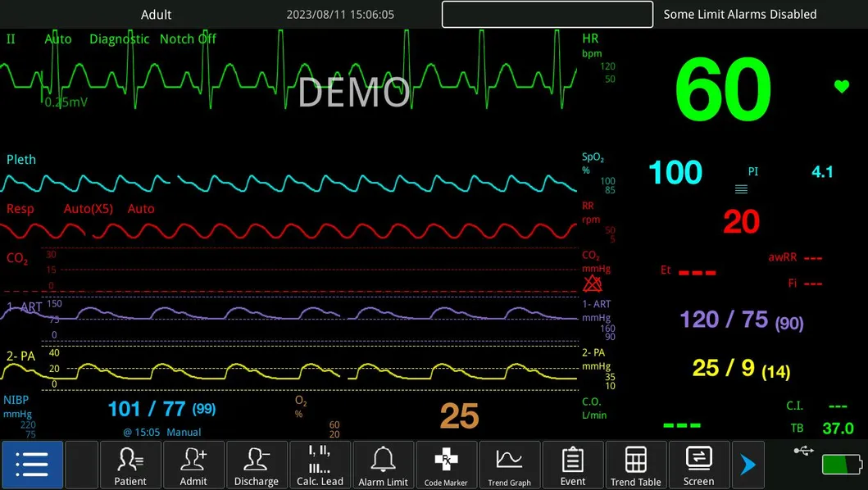Toggle the Auto gain setting for lead II
Screen dimensions: 868x490
(58, 39)
